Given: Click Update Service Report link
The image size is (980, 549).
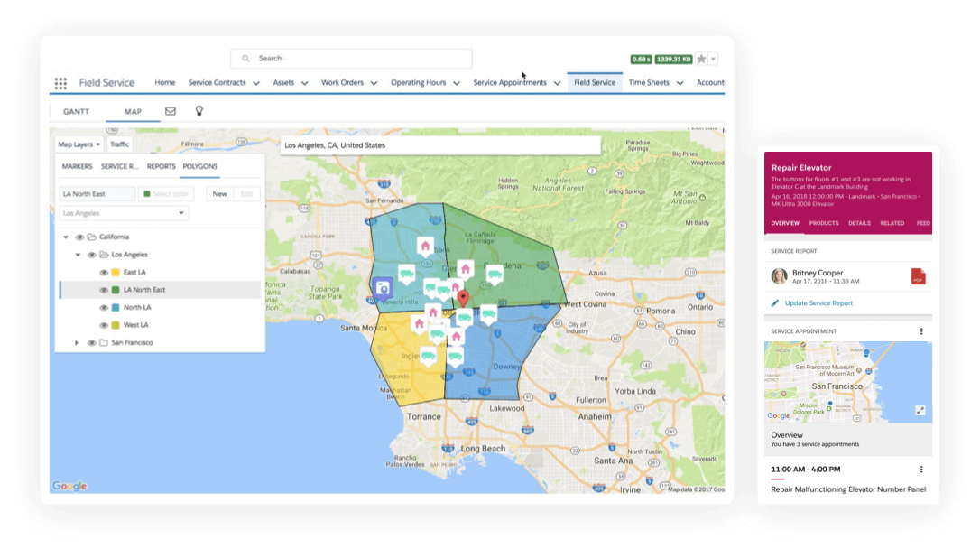Looking at the screenshot, I should click(818, 303).
